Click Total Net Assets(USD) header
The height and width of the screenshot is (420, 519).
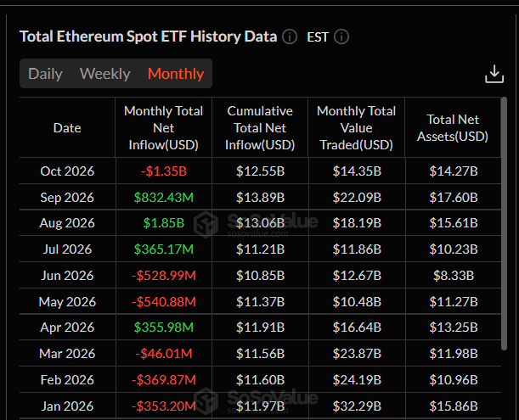[453, 127]
